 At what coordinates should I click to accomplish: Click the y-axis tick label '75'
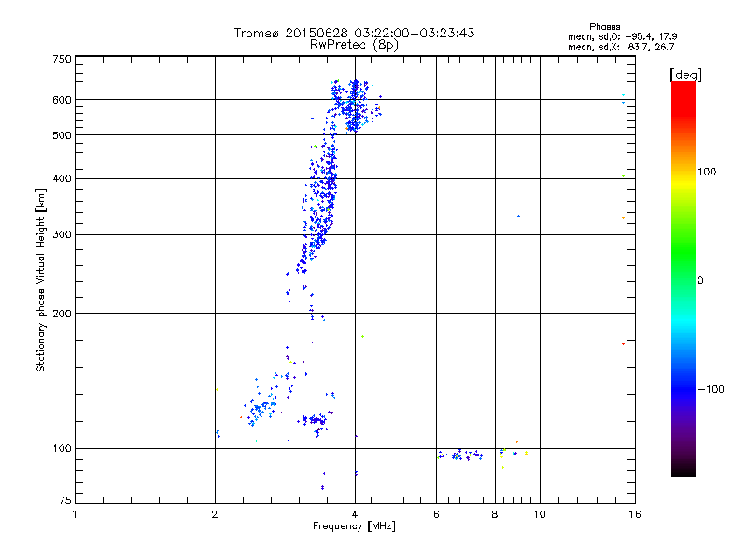tap(65, 500)
